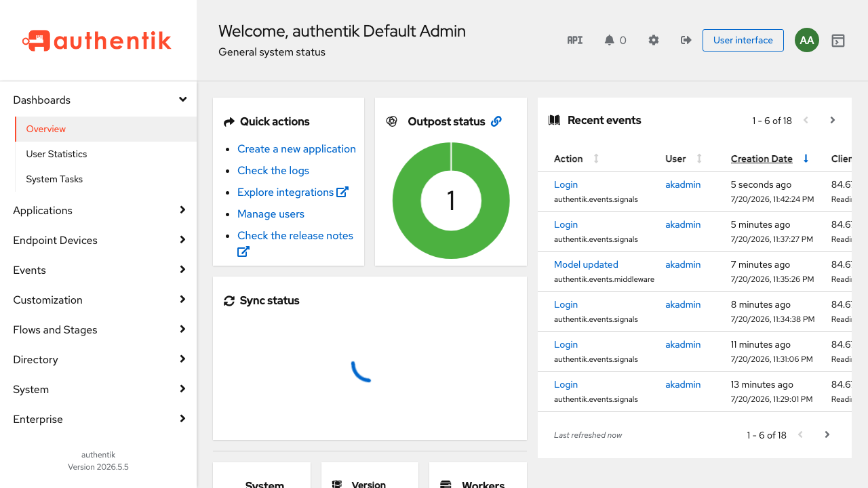Viewport: 868px width, 488px height.
Task: Expand the Endpoint Devices section
Action: click(98, 240)
